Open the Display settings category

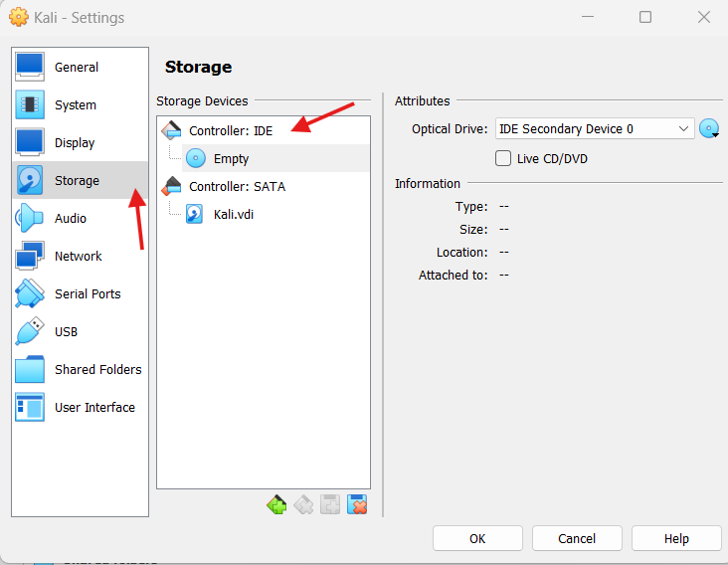coord(80,142)
